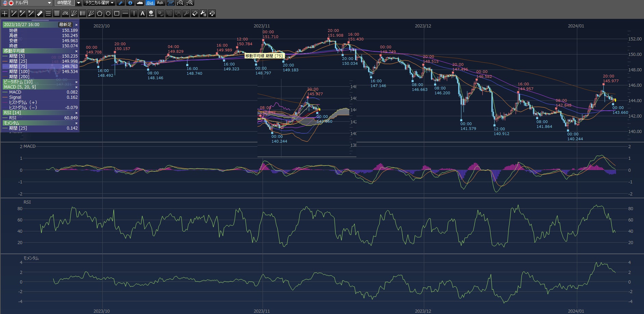Image resolution: width=644 pixels, height=314 pixels.
Task: Select the circle drawing tool
Action: point(108,13)
